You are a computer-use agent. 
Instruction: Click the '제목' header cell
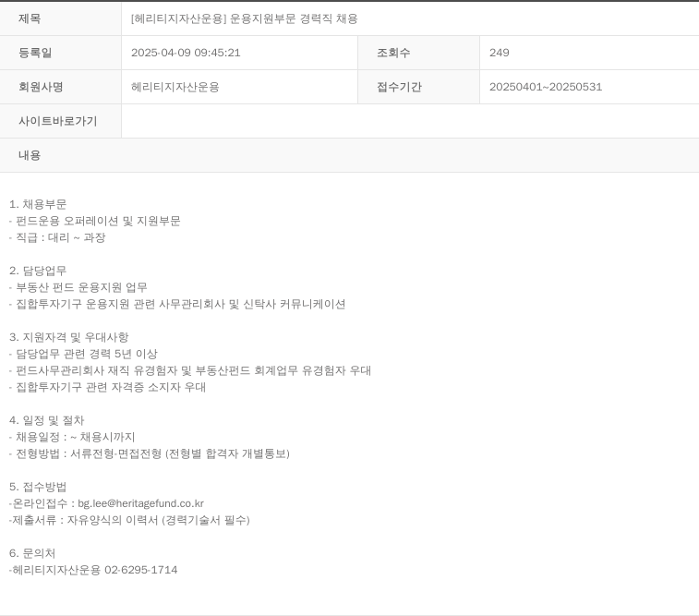pos(61,18)
